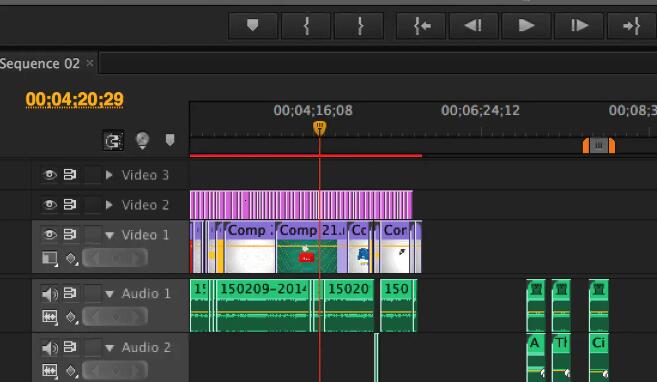Open Audio 1 waveform display style menu
The width and height of the screenshot is (657, 382).
click(49, 317)
